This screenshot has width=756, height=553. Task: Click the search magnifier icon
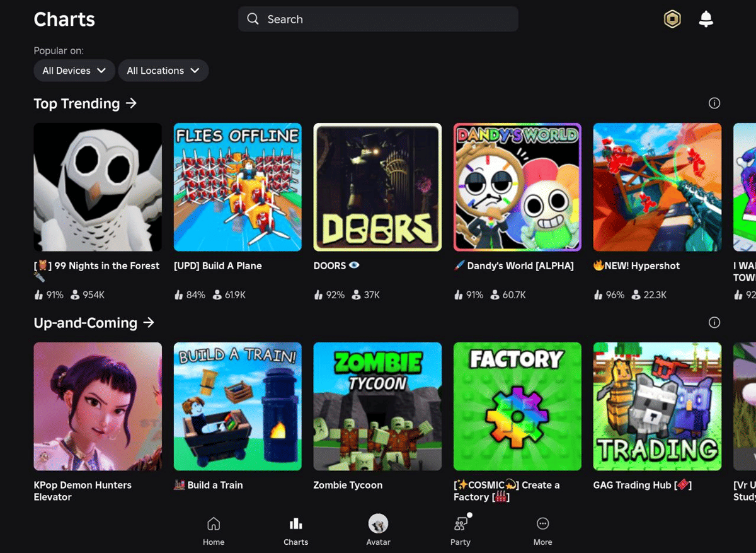tap(253, 19)
